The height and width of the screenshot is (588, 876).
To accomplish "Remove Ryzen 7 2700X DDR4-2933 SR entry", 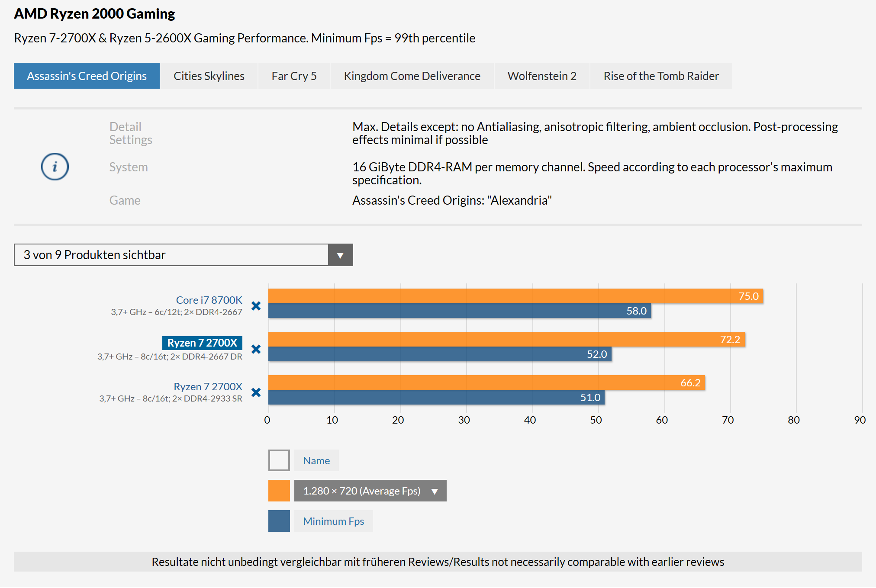I will [256, 392].
